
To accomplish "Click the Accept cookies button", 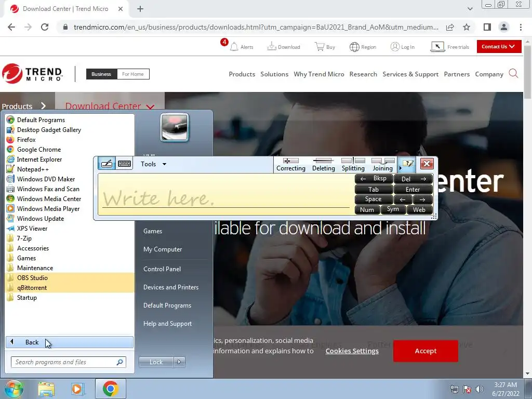I will [x=425, y=351].
